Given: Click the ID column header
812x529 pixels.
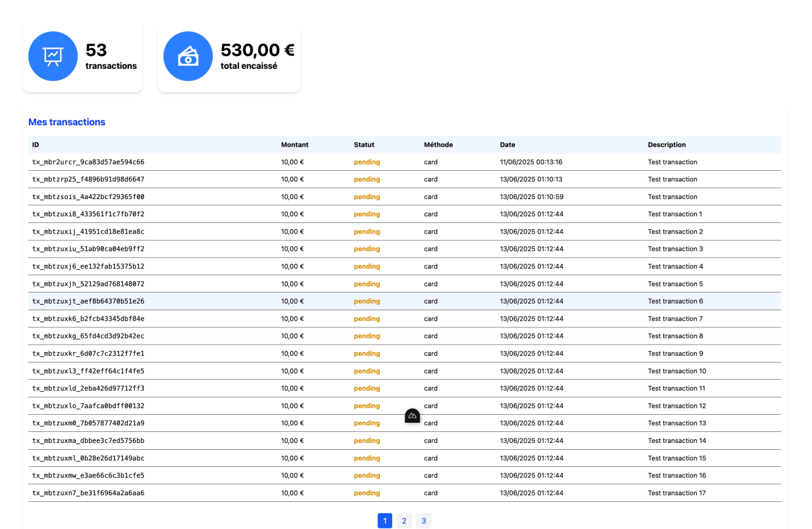Looking at the screenshot, I should (35, 144).
